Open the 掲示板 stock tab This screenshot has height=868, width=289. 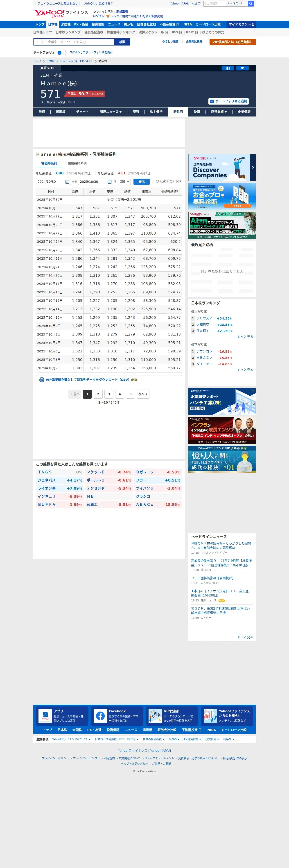coord(61,112)
